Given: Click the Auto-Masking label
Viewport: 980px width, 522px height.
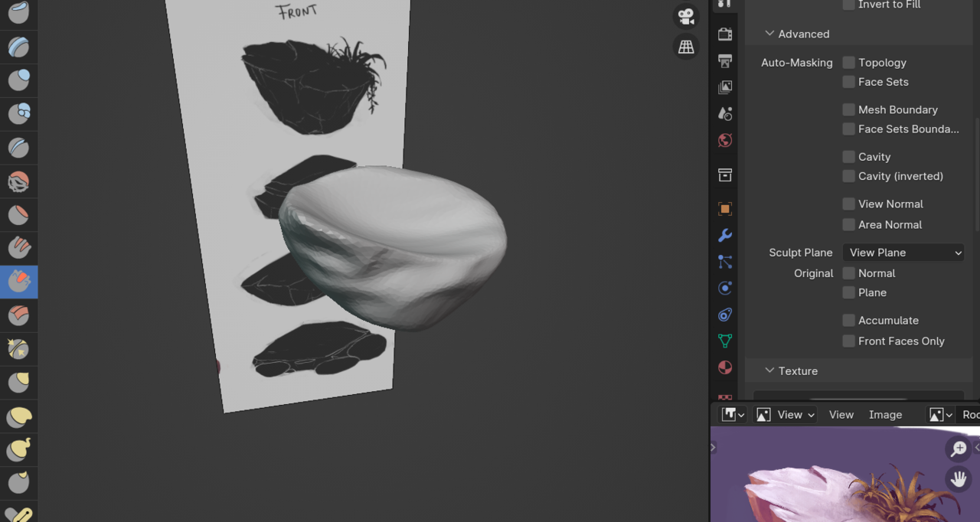Looking at the screenshot, I should click(x=796, y=63).
